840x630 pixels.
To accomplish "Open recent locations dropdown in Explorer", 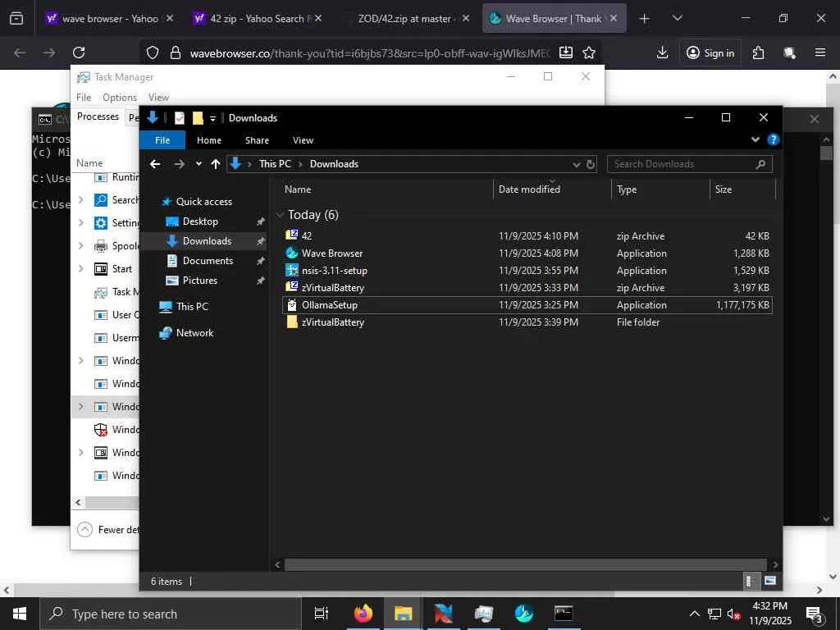I will pyautogui.click(x=199, y=164).
